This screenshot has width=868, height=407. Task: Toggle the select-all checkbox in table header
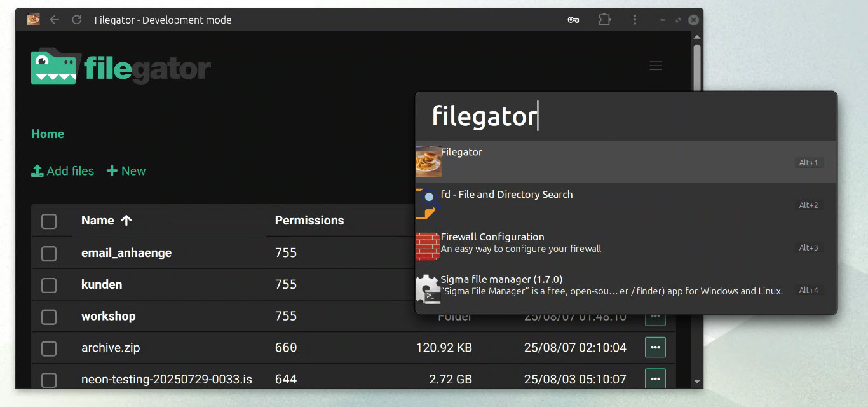click(x=49, y=221)
